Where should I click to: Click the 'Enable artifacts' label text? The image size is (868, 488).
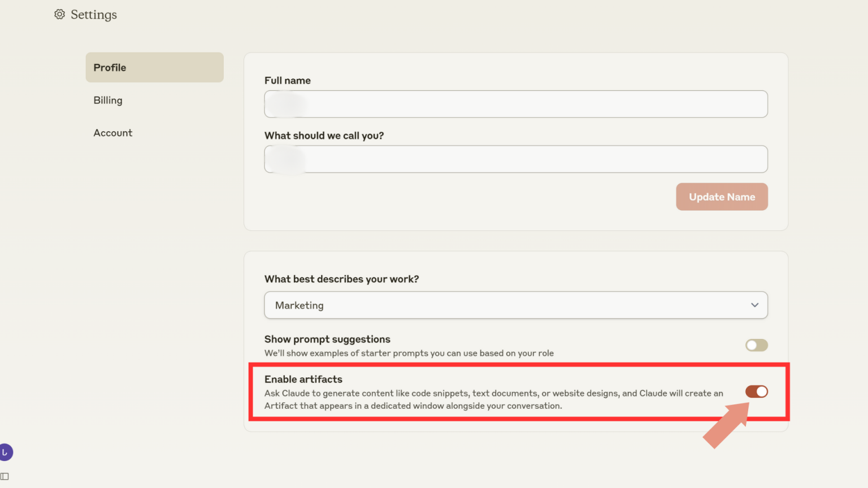click(303, 379)
